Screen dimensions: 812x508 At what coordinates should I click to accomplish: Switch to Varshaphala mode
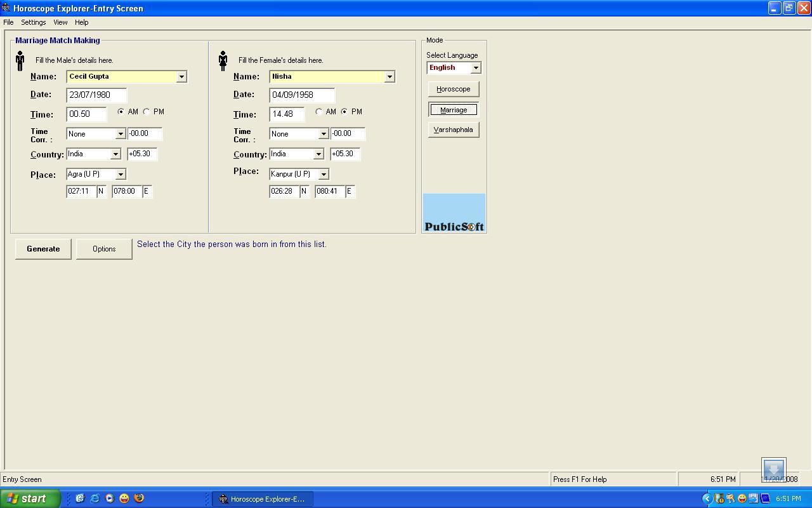453,130
